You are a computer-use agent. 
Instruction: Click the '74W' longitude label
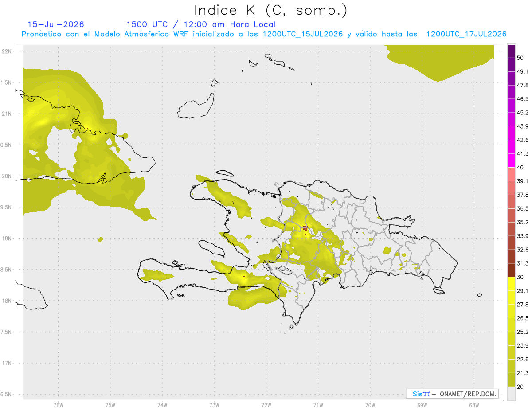click(x=162, y=405)
